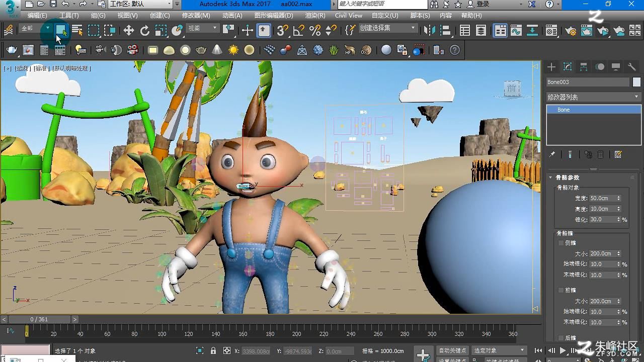Viewport: 644px width, 362px height.
Task: Open the 编辑(E) menu
Action: pyautogui.click(x=37, y=16)
